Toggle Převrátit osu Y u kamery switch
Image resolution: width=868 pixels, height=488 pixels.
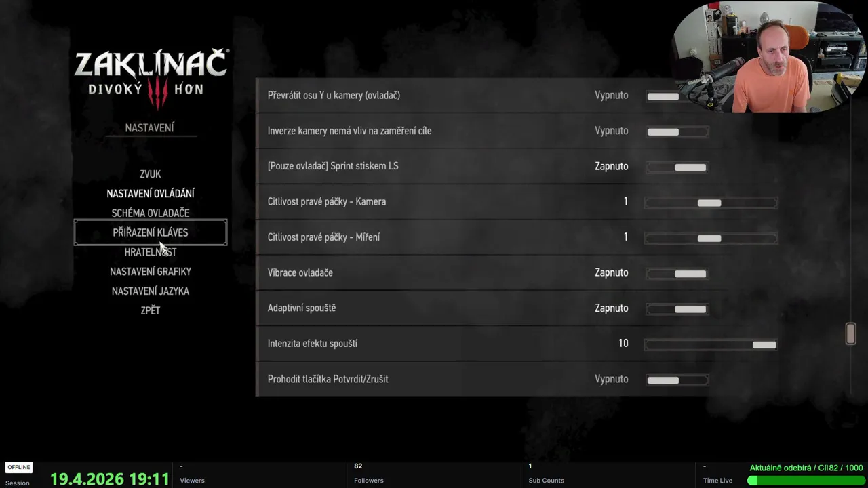tap(677, 96)
